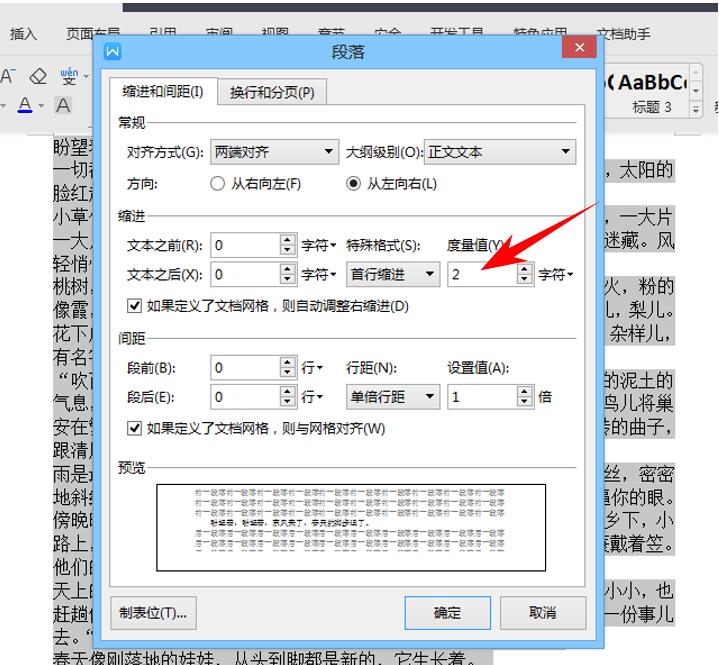Click the paragraph preview box

click(x=351, y=527)
